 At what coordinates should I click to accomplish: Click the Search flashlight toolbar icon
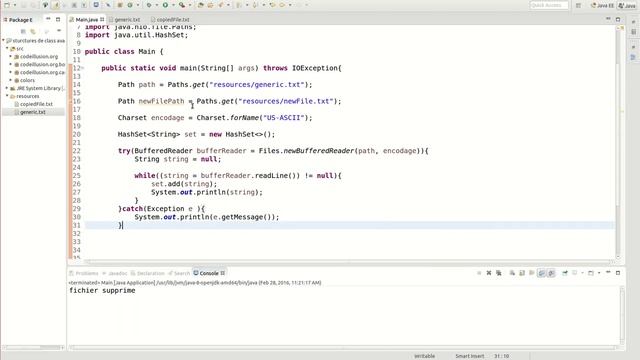coord(221,5)
